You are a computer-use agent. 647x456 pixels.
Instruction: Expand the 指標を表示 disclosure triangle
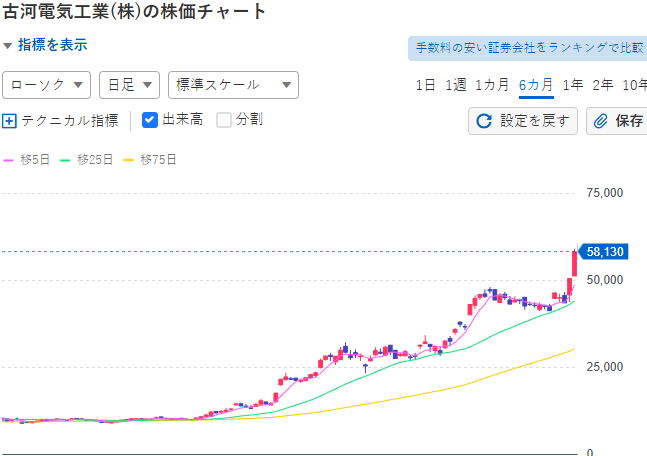click(x=7, y=45)
